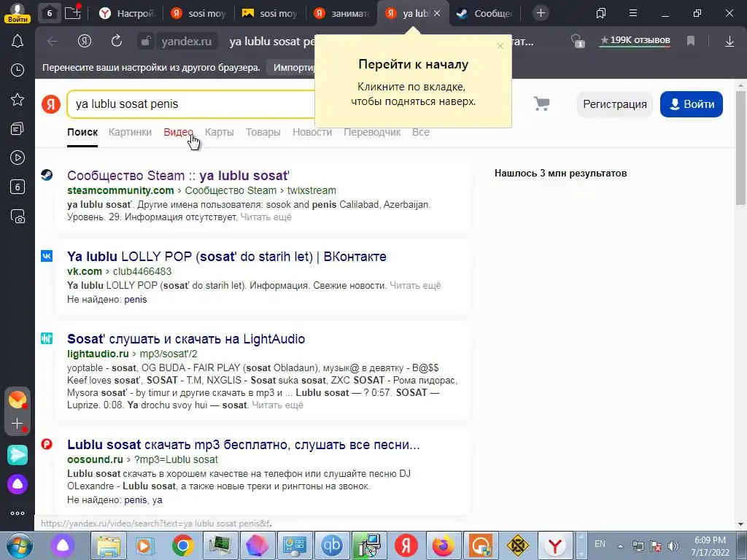
Task: Open qBittorrent from taskbar
Action: [332, 545]
